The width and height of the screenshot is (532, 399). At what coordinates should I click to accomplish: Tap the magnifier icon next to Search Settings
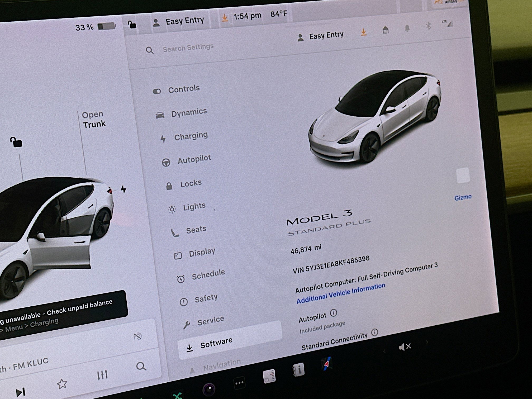pyautogui.click(x=150, y=50)
